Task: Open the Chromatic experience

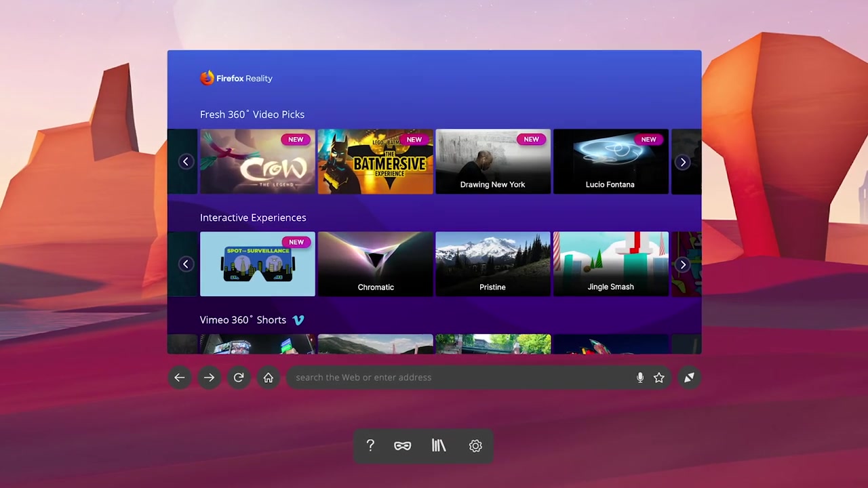Action: point(375,264)
